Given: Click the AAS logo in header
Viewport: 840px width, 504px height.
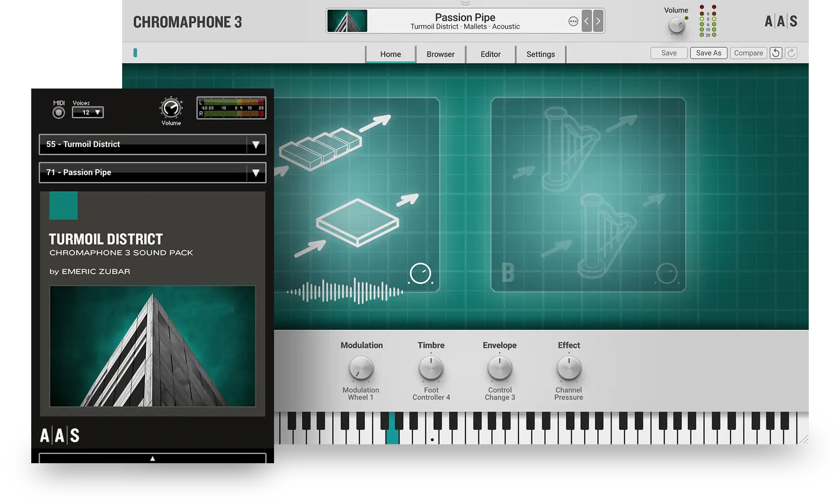Looking at the screenshot, I should tap(781, 21).
